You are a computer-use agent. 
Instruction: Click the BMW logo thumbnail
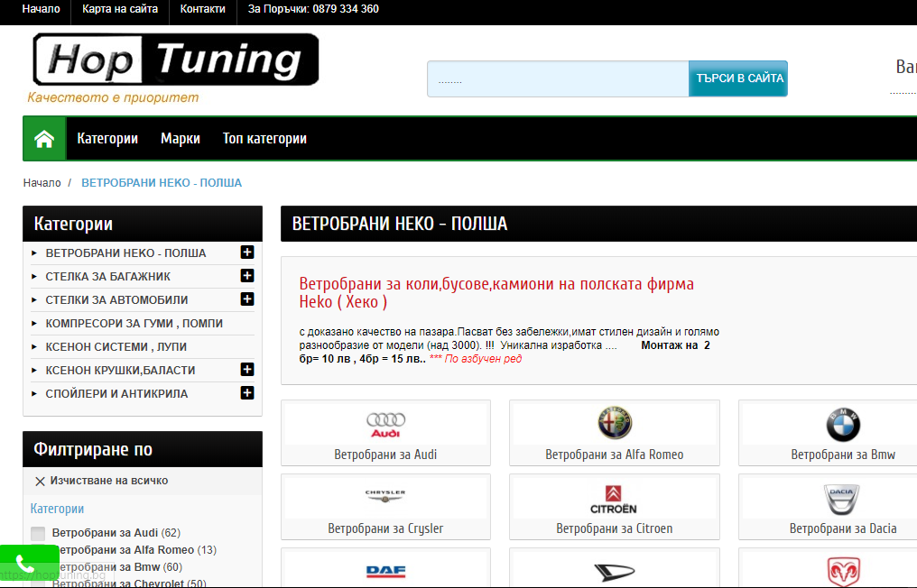843,425
